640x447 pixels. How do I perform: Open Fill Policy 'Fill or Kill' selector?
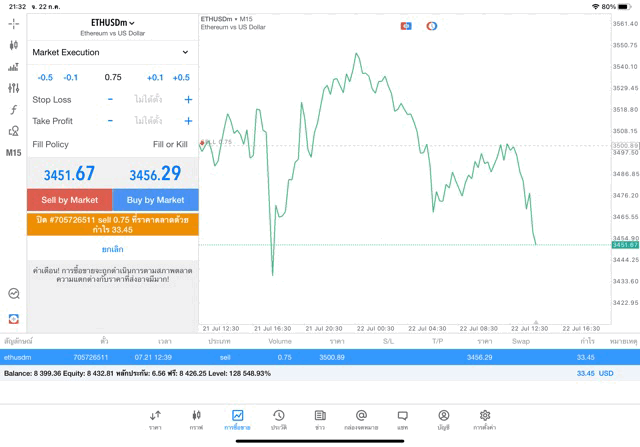[170, 145]
